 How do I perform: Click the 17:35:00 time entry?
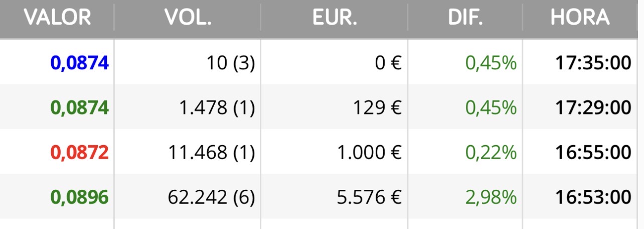(x=593, y=63)
